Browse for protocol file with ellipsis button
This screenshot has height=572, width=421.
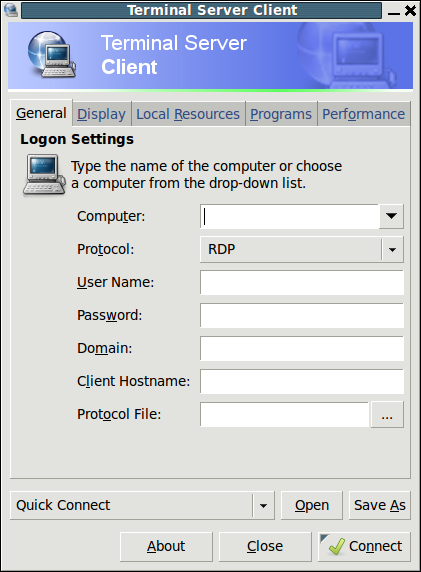pyautogui.click(x=387, y=414)
